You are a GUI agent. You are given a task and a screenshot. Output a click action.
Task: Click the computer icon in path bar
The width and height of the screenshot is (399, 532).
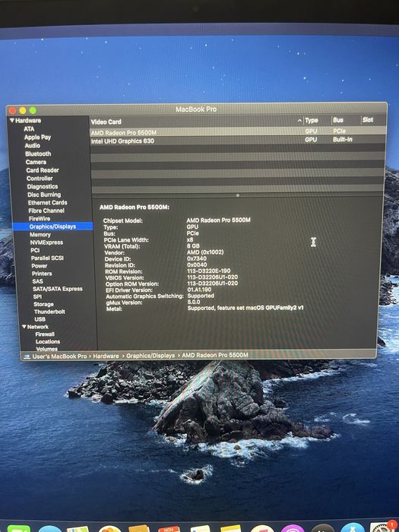tap(27, 356)
